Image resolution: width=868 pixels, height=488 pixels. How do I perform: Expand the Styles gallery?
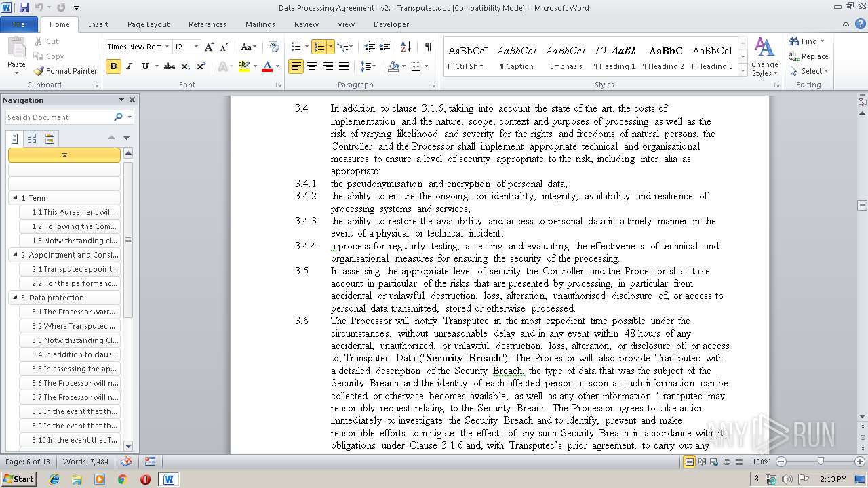[x=743, y=70]
